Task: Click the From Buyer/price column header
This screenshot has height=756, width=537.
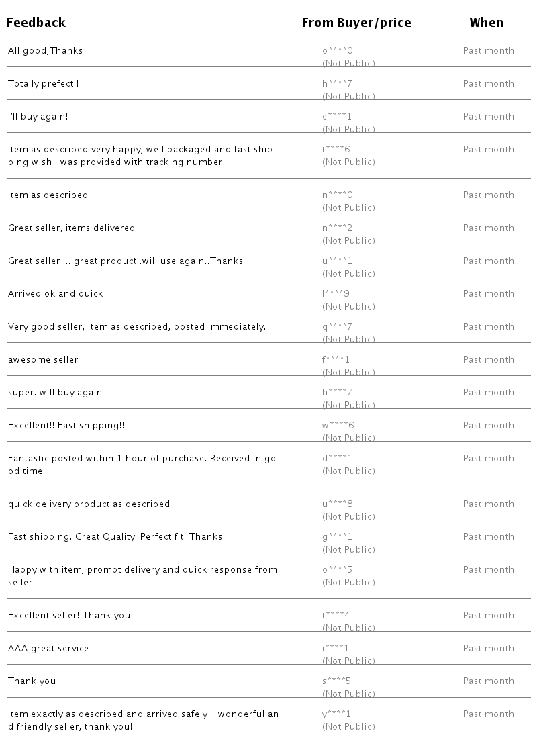Action: (x=356, y=23)
